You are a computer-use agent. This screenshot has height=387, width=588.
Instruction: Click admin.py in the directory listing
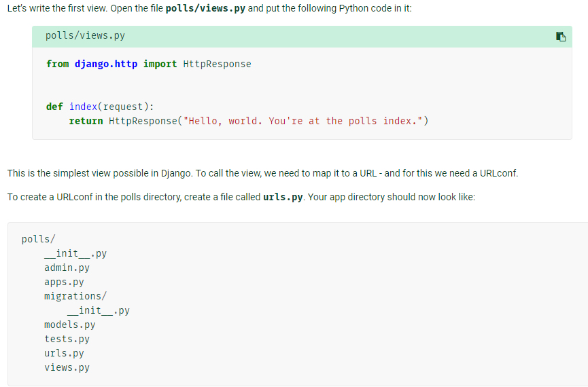[67, 268]
